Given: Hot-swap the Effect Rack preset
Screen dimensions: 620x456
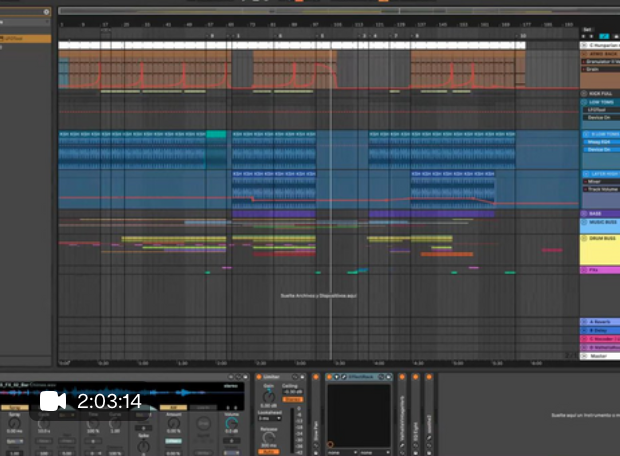Looking at the screenshot, I should (x=382, y=377).
